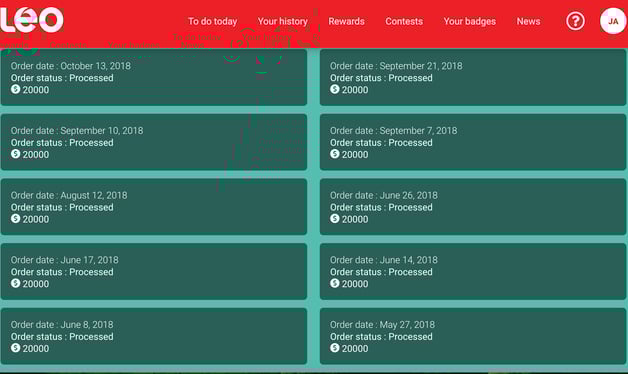The height and width of the screenshot is (374, 628).
Task: Open the JA user avatar
Action: pyautogui.click(x=613, y=21)
